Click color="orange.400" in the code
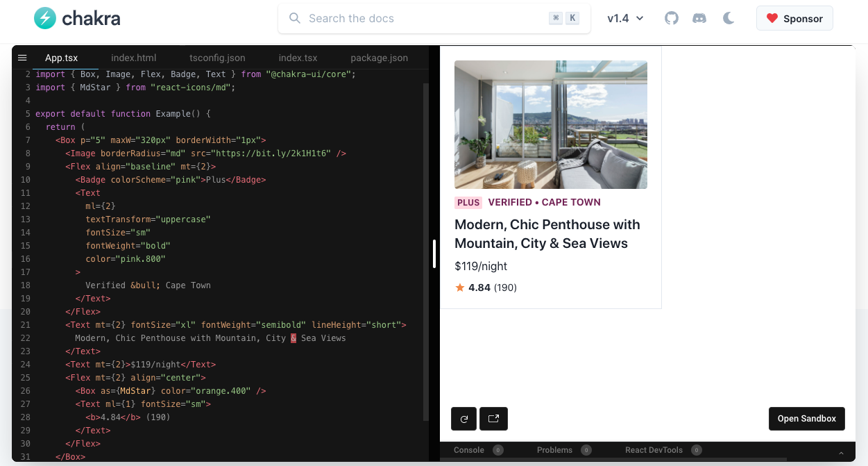Screen dimensions: 868x466 tap(206, 391)
